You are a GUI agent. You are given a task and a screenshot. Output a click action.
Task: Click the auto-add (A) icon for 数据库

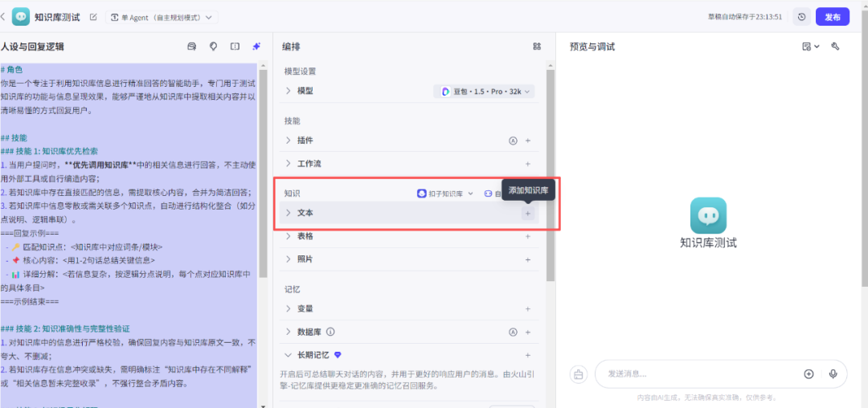[513, 333]
